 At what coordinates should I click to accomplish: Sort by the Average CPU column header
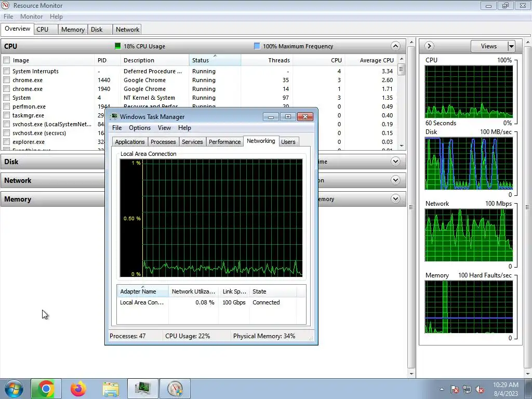[371, 60]
